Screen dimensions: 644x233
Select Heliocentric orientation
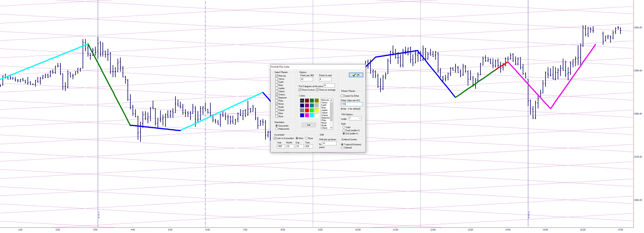coord(277,129)
